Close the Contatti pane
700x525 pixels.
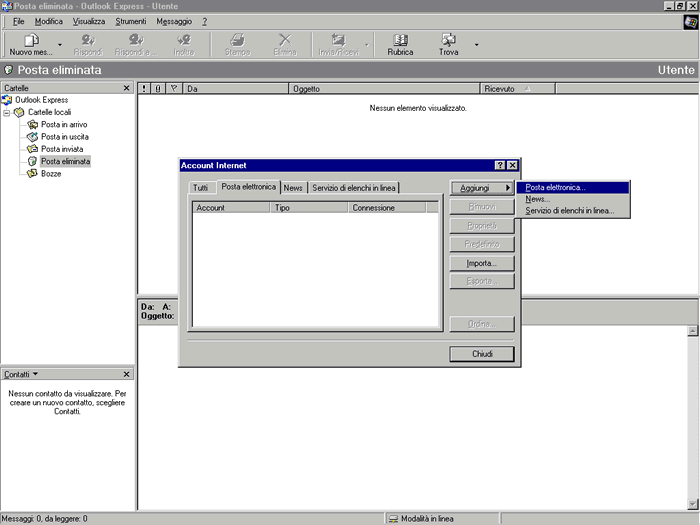pos(126,374)
